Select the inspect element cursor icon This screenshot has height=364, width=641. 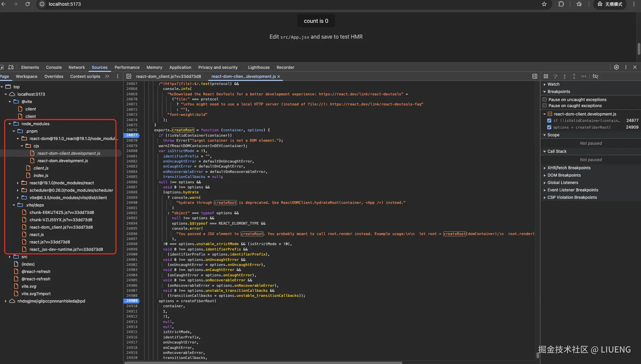coord(2,67)
